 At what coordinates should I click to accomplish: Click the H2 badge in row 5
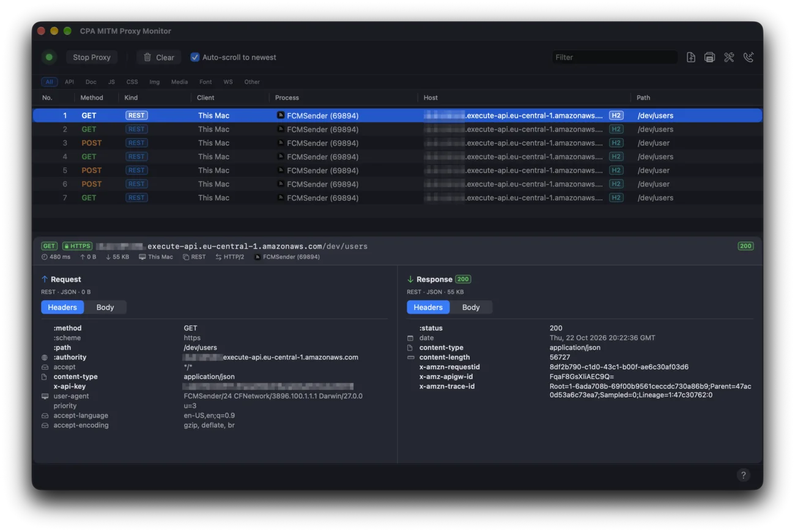pos(616,170)
